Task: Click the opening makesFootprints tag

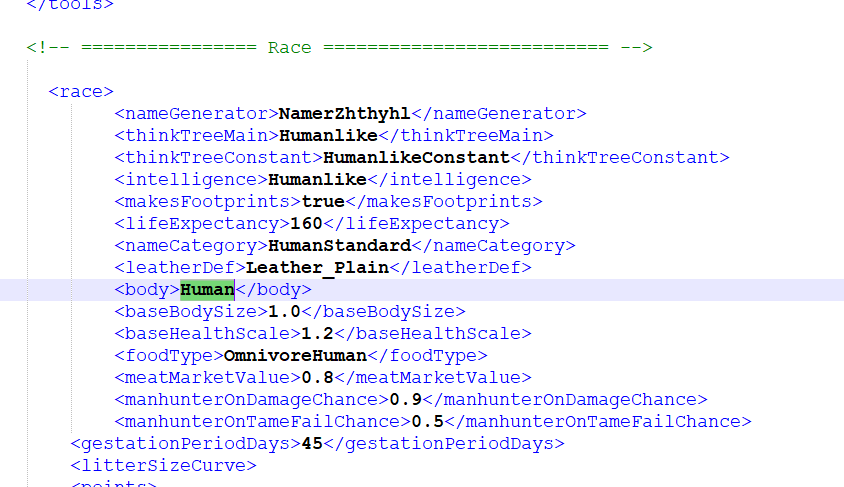Action: [x=208, y=202]
